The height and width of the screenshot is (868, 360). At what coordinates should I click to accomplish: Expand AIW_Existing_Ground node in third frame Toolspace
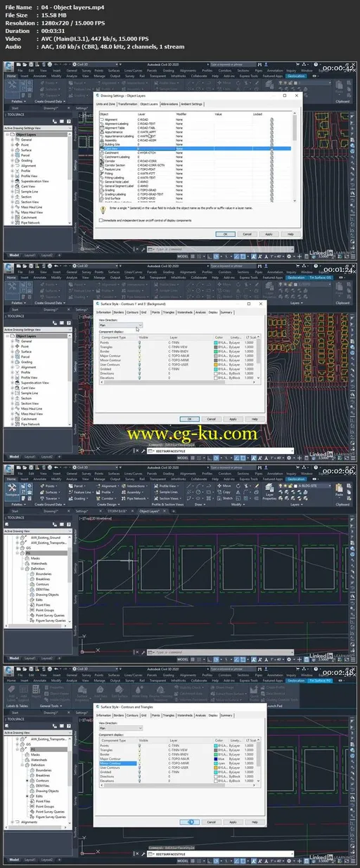tap(16, 537)
